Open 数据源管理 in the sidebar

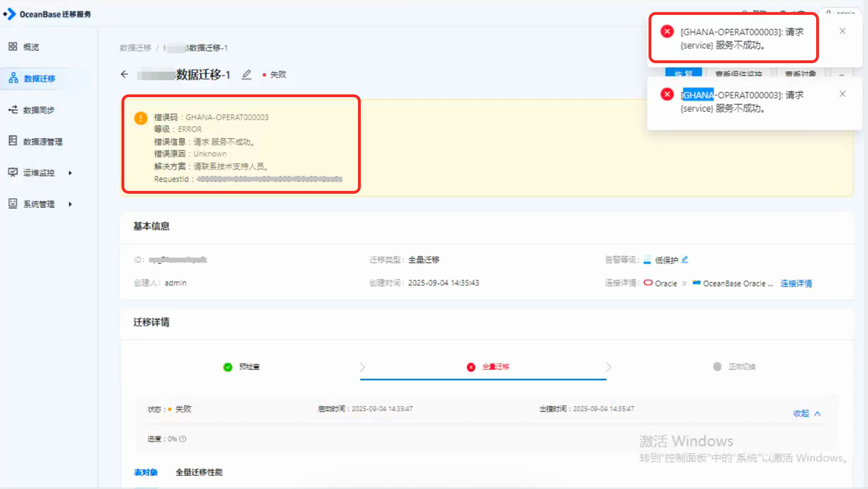click(43, 142)
